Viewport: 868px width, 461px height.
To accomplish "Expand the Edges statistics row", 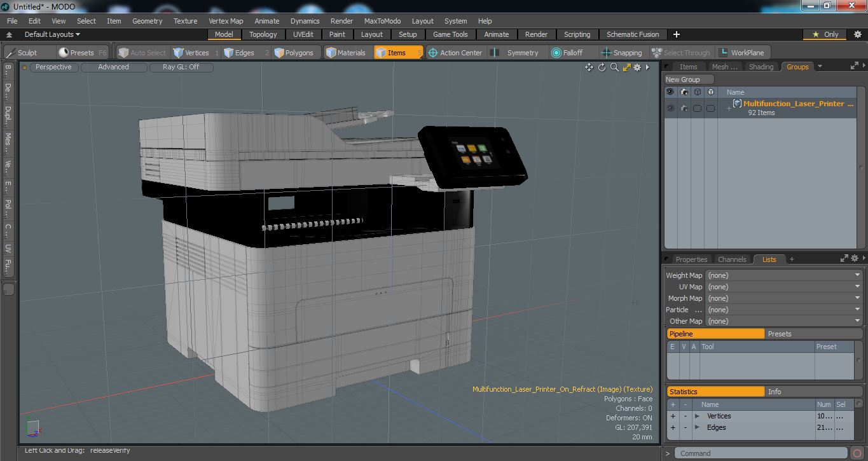I will click(697, 428).
